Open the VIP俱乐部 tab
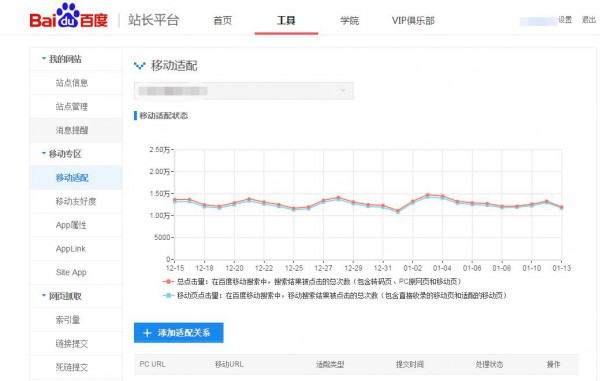This screenshot has width=600, height=381. click(x=413, y=20)
